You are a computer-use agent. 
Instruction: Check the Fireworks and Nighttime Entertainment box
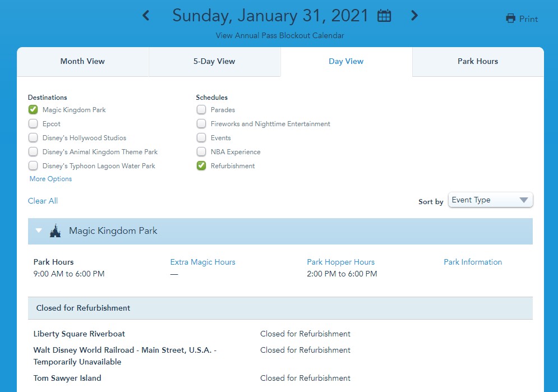[x=201, y=124]
